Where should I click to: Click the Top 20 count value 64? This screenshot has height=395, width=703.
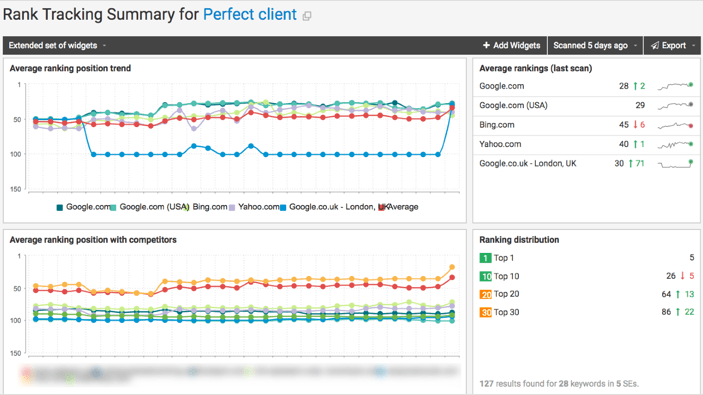tap(666, 294)
